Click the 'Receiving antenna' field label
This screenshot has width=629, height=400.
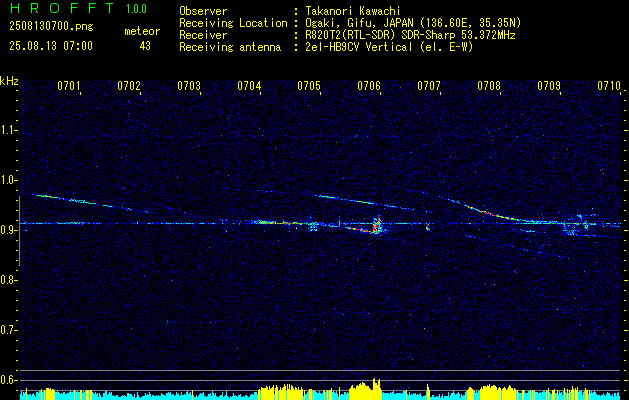coord(230,47)
